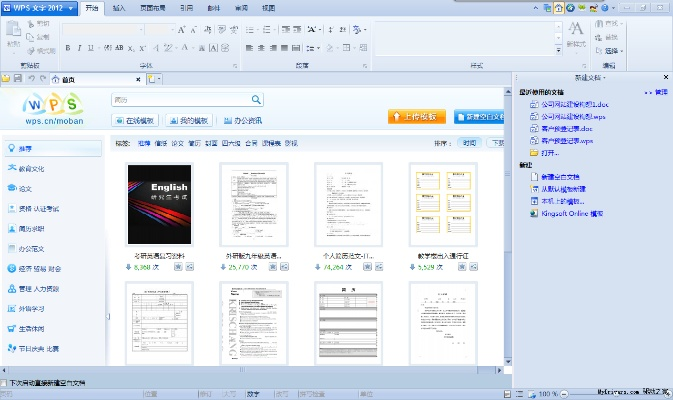Click the magnifier search icon in template search
The height and width of the screenshot is (400, 673).
click(x=256, y=100)
